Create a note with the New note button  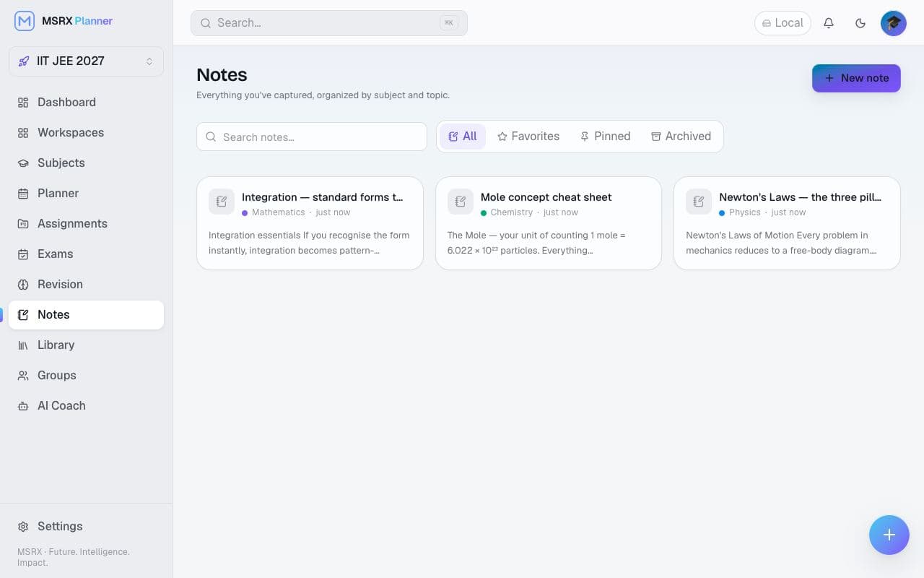click(856, 78)
